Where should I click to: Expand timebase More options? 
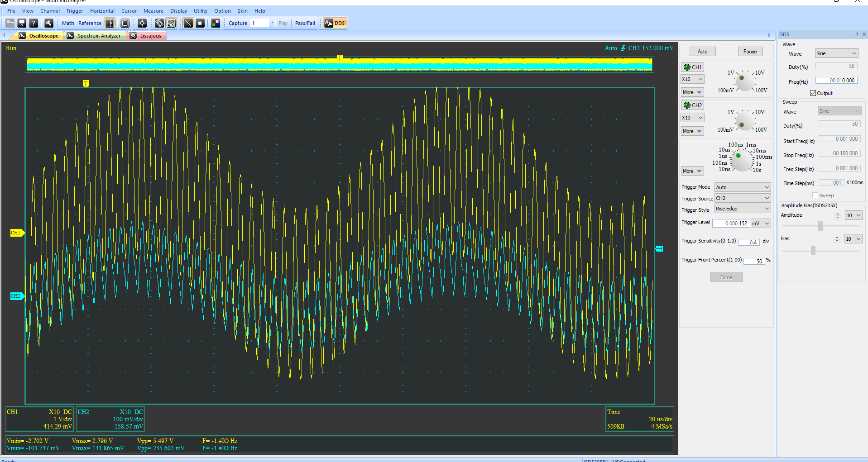[692, 171]
